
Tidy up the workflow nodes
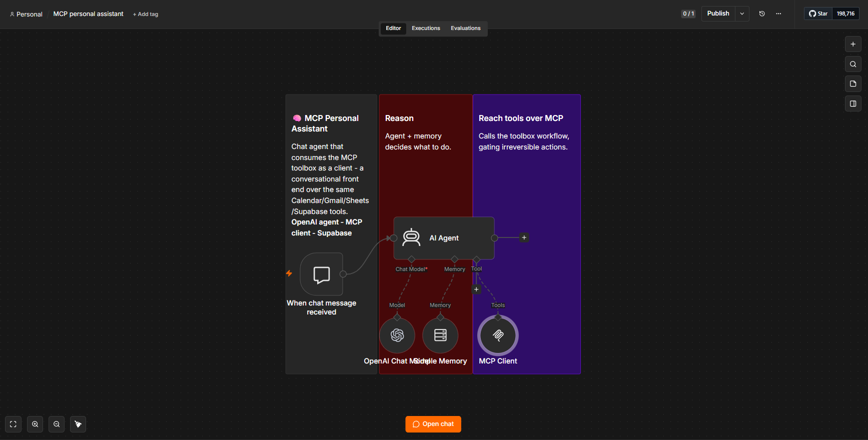click(78, 424)
